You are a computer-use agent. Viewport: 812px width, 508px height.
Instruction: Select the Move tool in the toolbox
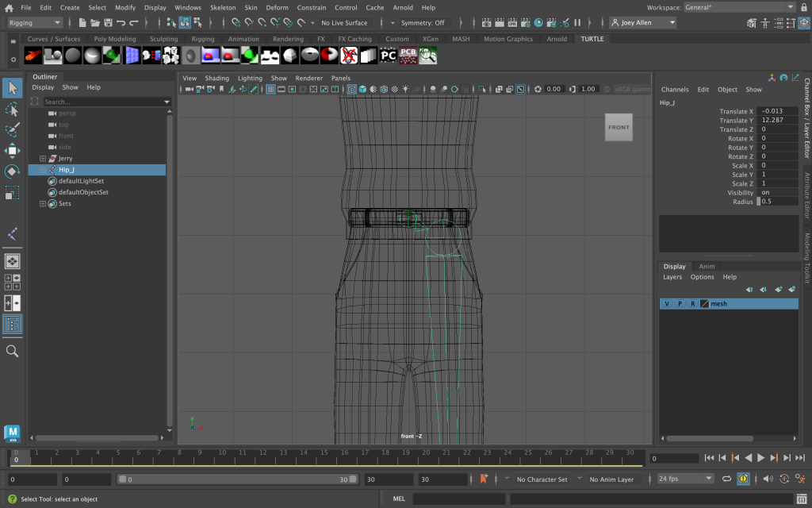point(12,151)
